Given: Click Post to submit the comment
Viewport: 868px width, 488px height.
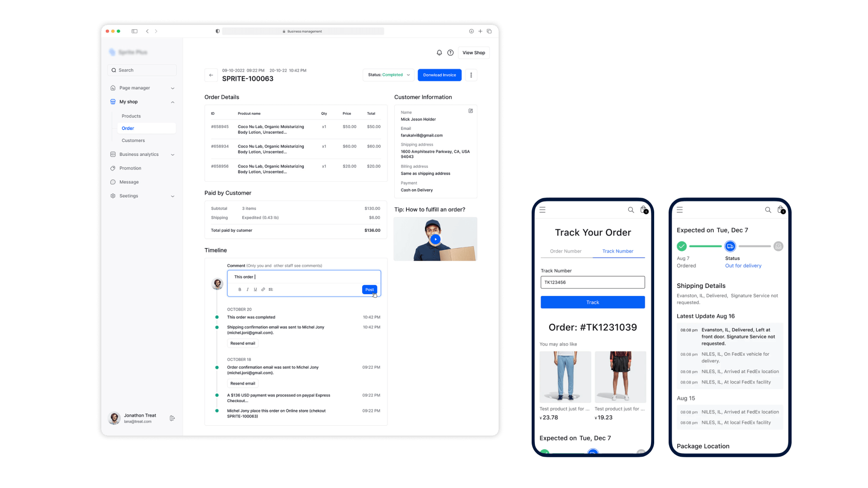Looking at the screenshot, I should pyautogui.click(x=370, y=290).
